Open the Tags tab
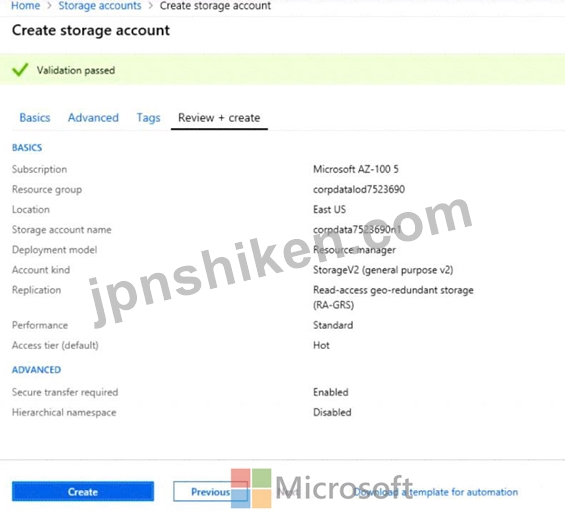Image resolution: width=565 pixels, height=512 pixels. tap(148, 118)
